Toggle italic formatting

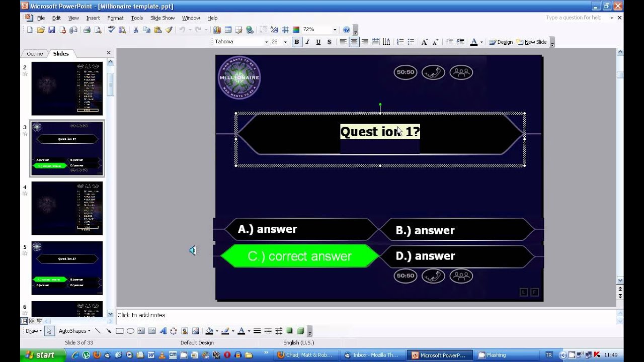307,42
